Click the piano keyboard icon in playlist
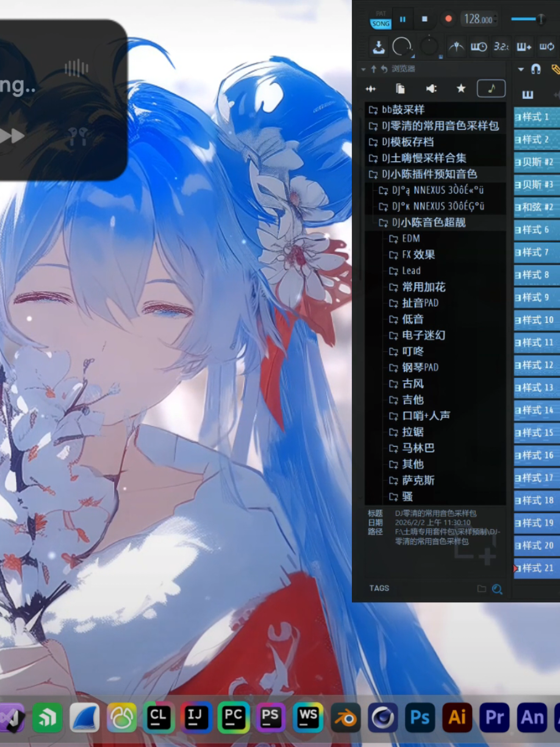The width and height of the screenshot is (560, 747). pos(528,95)
